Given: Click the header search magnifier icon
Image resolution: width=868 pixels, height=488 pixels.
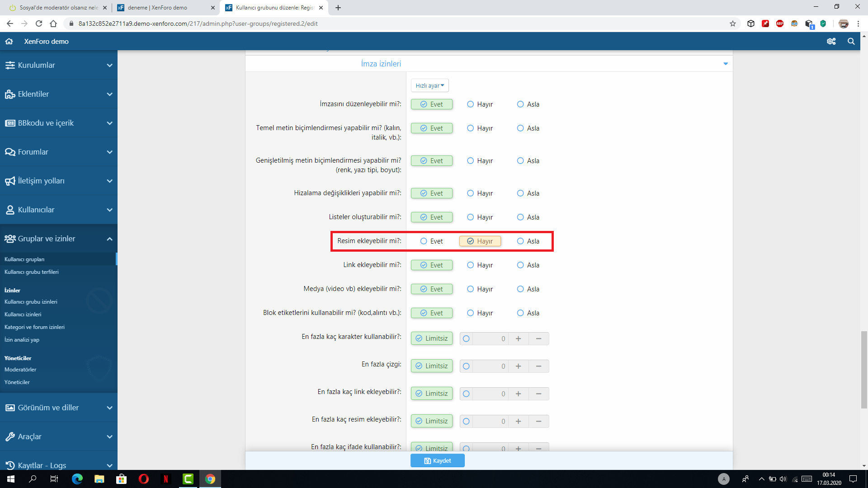Looking at the screenshot, I should 851,41.
